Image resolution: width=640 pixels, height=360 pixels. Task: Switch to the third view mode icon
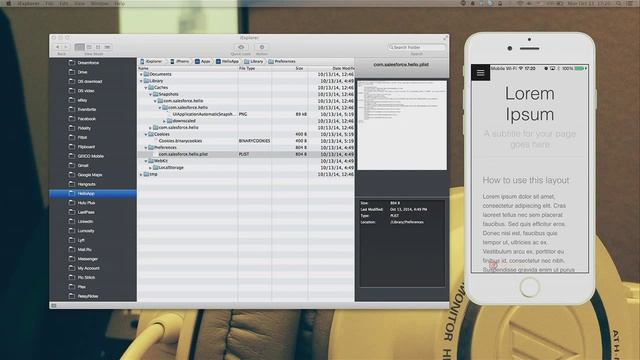click(98, 47)
